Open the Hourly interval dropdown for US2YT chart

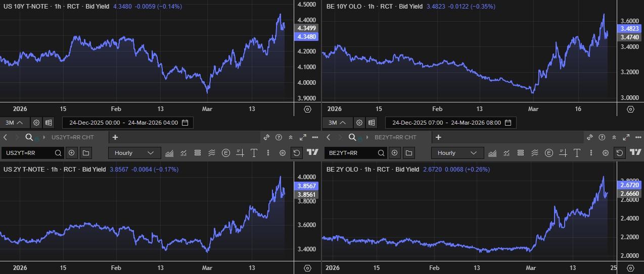point(134,153)
